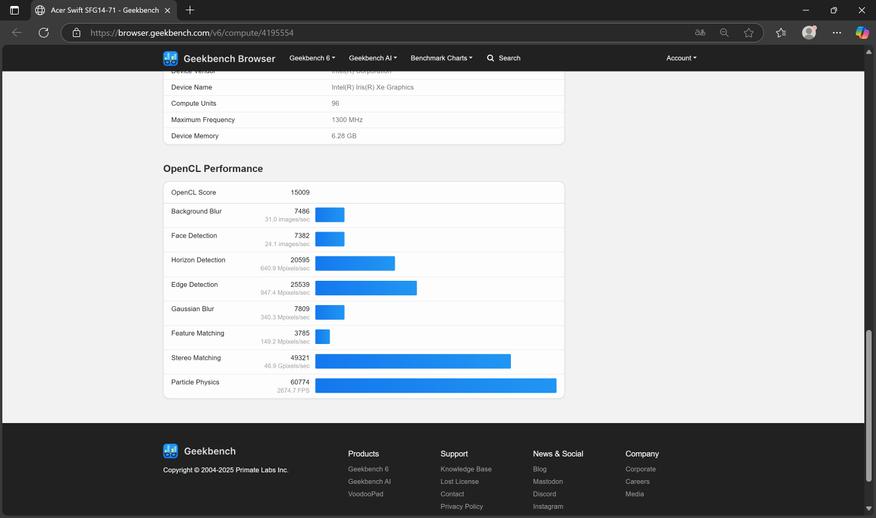The image size is (876, 518).
Task: Click the URL address bar field
Action: point(380,32)
